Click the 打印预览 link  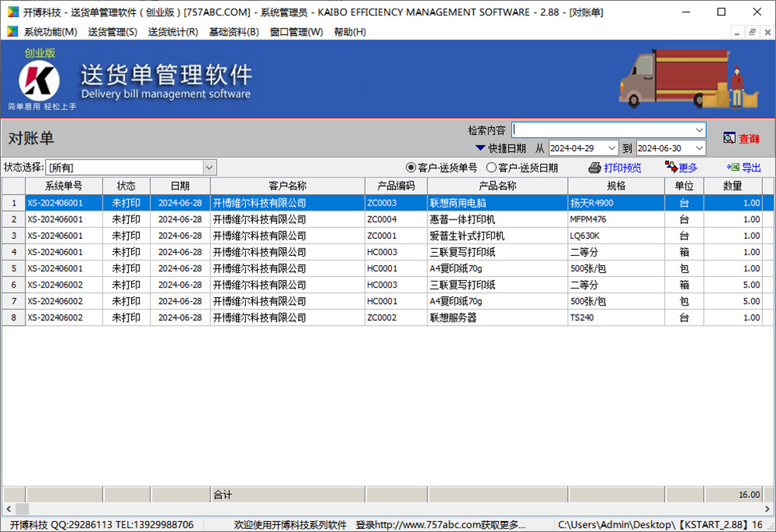(622, 168)
